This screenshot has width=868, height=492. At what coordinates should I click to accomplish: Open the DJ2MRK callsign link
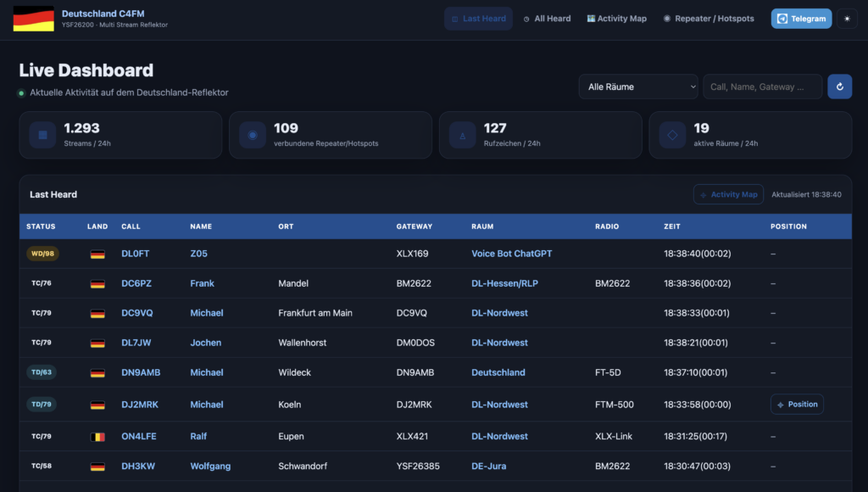[140, 405]
